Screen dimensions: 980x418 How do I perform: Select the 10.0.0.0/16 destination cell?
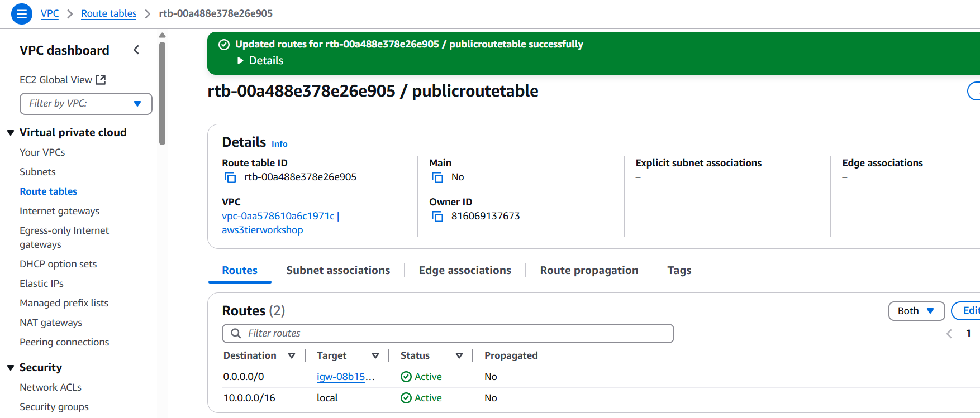tap(249, 398)
